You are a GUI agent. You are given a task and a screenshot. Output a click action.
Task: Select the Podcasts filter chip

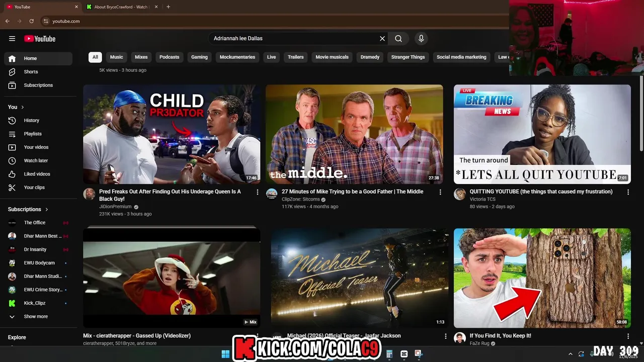(x=170, y=57)
